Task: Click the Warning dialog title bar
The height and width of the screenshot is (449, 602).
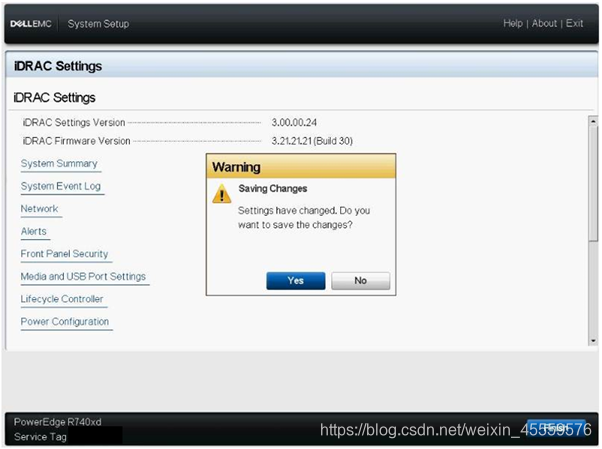Action: click(x=301, y=167)
